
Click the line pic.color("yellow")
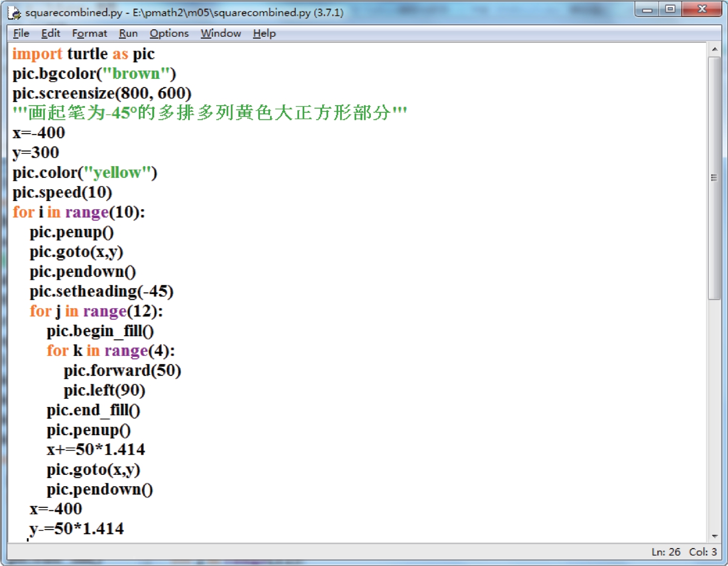85,173
